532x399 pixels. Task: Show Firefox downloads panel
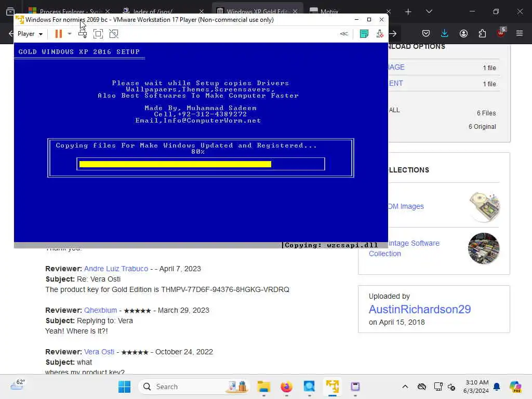(445, 33)
